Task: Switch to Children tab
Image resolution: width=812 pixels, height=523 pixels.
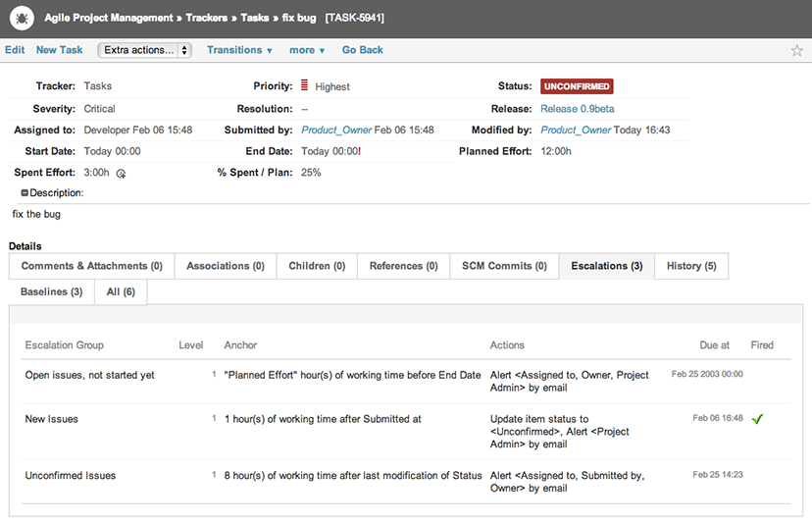Action: pos(317,266)
